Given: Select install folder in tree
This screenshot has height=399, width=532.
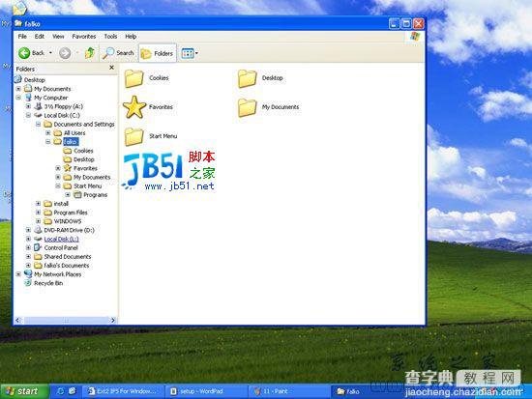Looking at the screenshot, I should click(61, 204).
